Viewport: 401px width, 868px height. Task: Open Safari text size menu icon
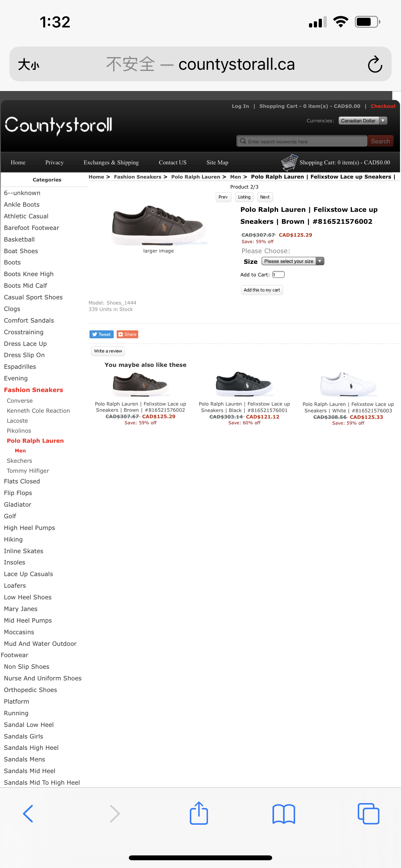click(x=29, y=64)
